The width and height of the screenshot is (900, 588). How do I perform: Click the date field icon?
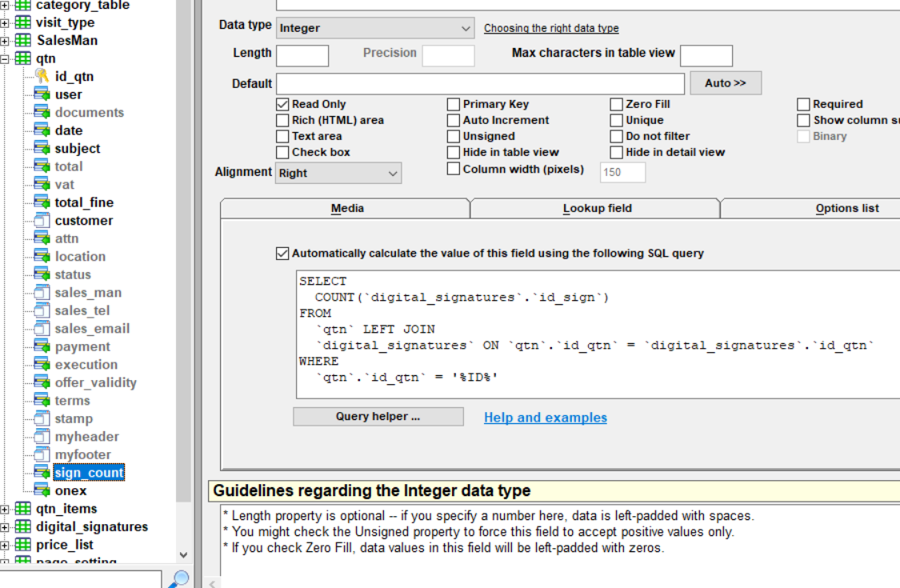click(42, 130)
